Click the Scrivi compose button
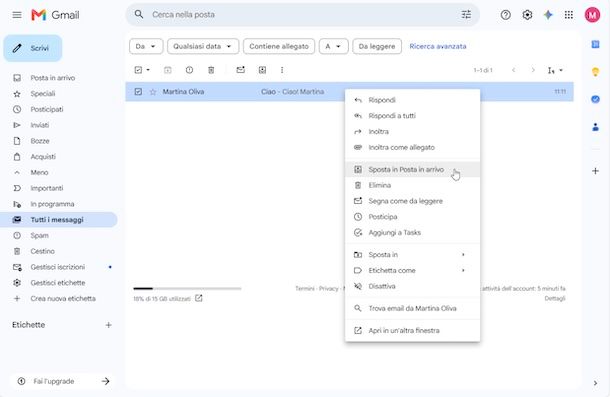610x397 pixels. tap(33, 48)
